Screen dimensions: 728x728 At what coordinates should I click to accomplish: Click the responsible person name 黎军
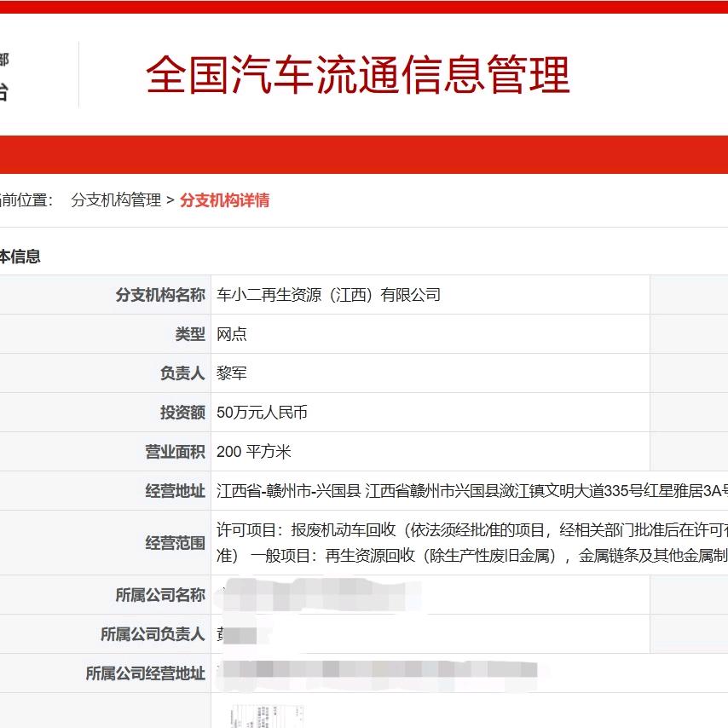(232, 373)
